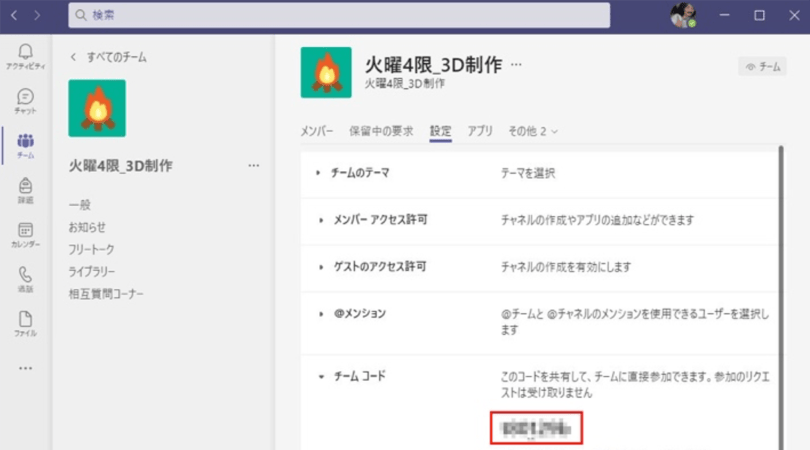
Task: Select the 設定 tab
Action: (x=441, y=131)
